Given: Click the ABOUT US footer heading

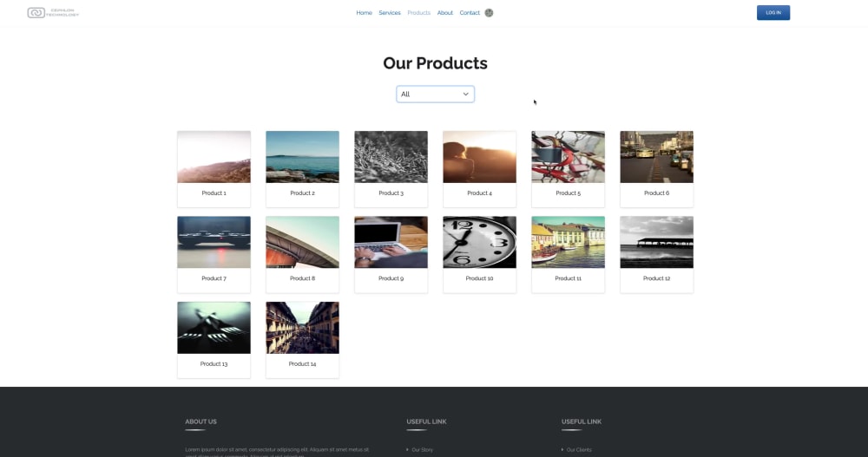Looking at the screenshot, I should 201,421.
